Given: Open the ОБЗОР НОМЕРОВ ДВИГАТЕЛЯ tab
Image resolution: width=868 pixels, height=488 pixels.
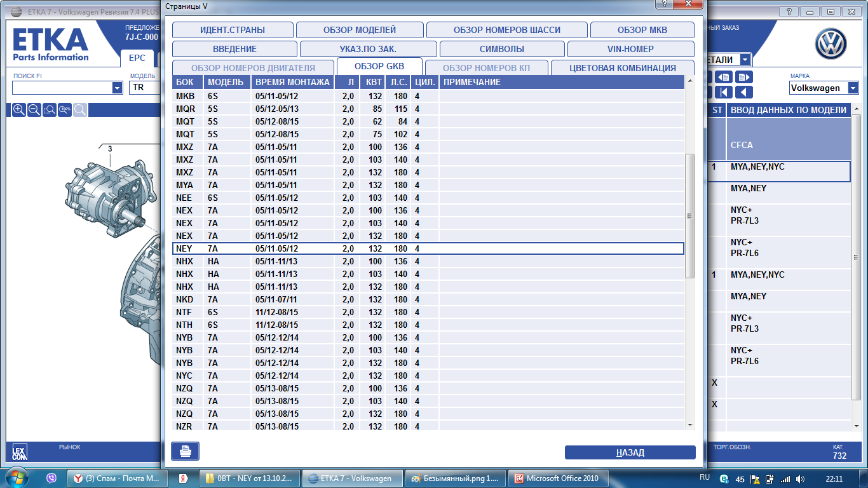Looking at the screenshot, I should point(253,68).
